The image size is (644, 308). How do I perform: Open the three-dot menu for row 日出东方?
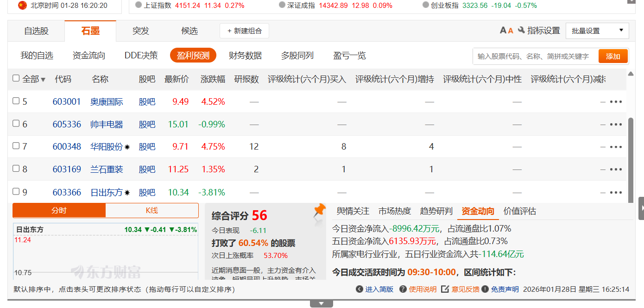tap(616, 192)
